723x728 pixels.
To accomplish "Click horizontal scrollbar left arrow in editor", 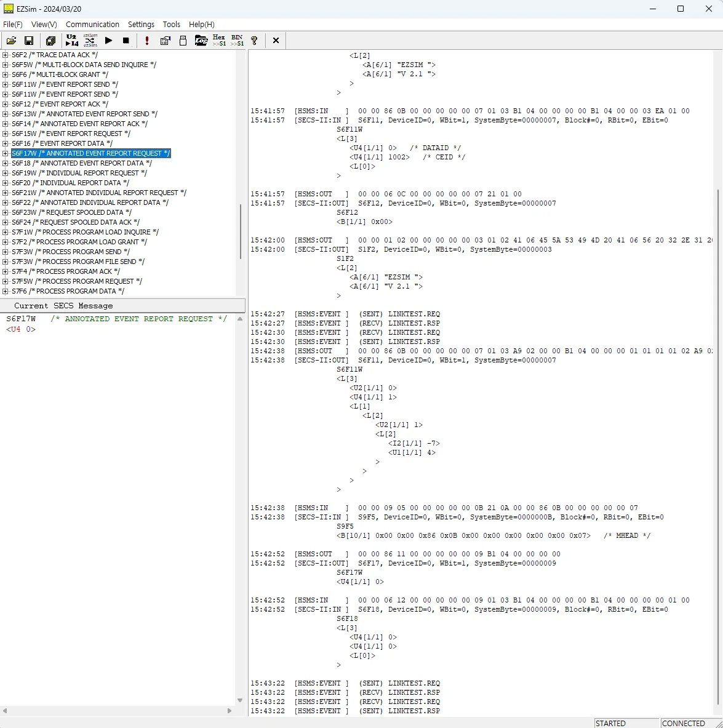I will [x=5, y=711].
